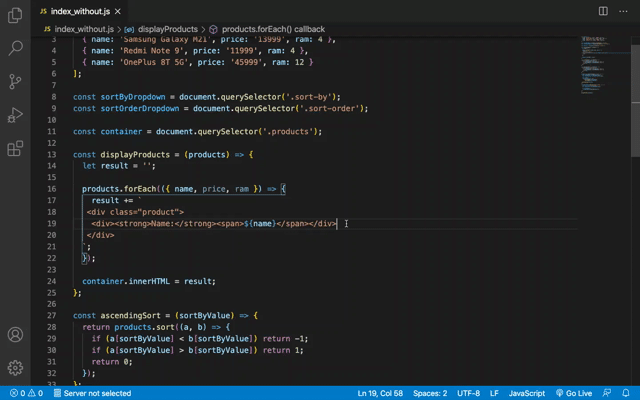Click index_without.js in the breadcrumb
This screenshot has width=640, height=400.
tap(84, 29)
